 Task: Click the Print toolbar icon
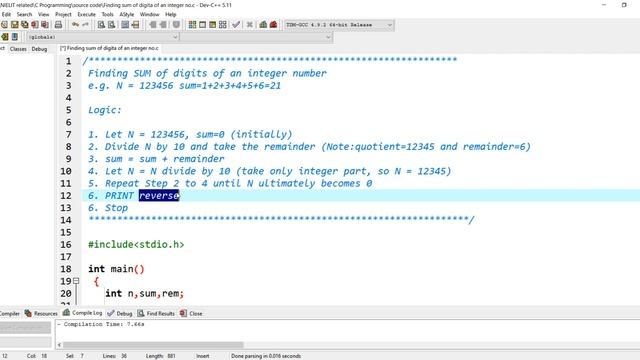[x=58, y=25]
